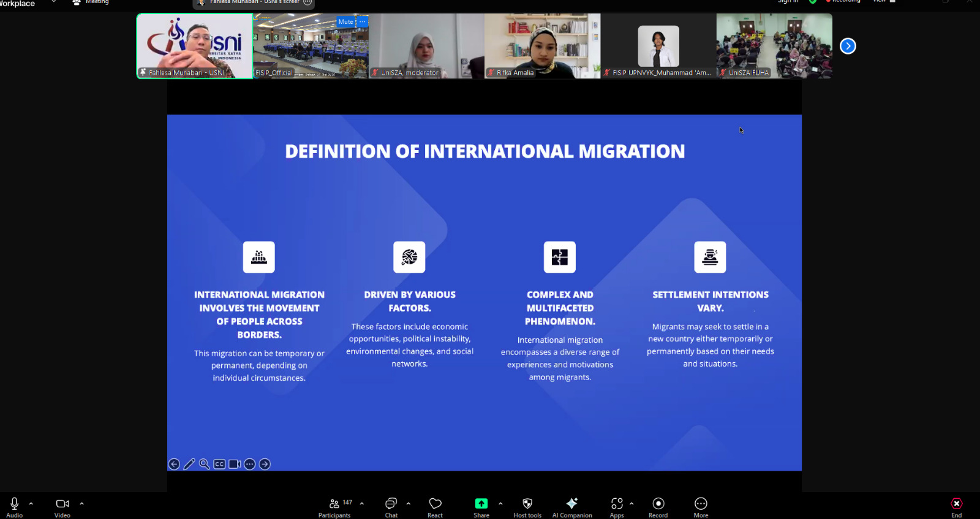Screen dimensions: 980x519
Task: Select UniSZA FUHA video tile
Action: [x=774, y=46]
